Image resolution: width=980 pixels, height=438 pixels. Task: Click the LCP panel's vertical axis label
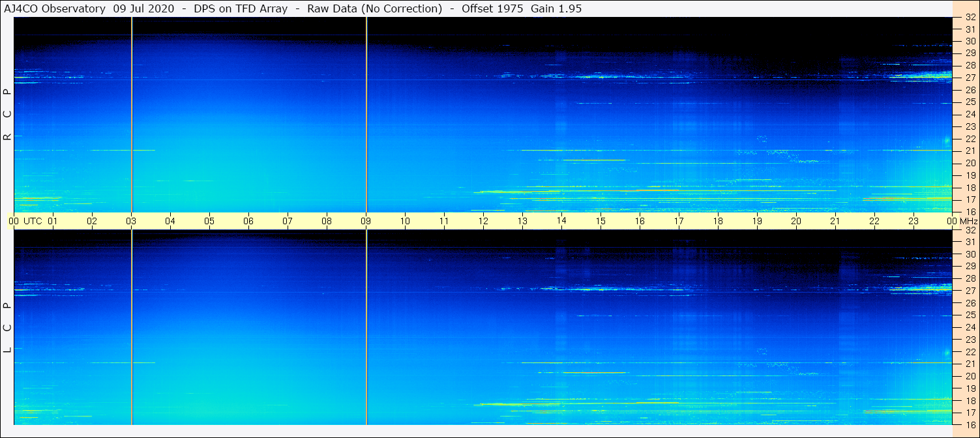8,328
